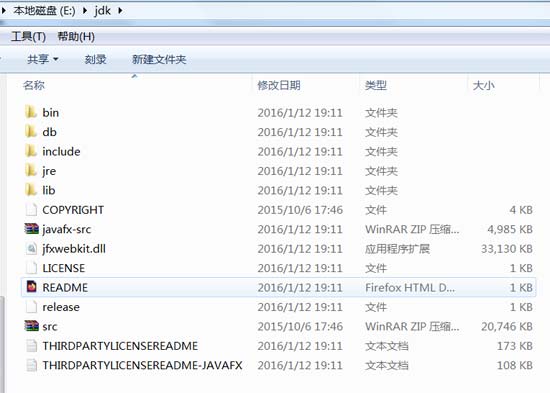Viewport: 550px width, 393px height.
Task: Expand the arrow after jdk in address bar
Action: pyautogui.click(x=120, y=11)
